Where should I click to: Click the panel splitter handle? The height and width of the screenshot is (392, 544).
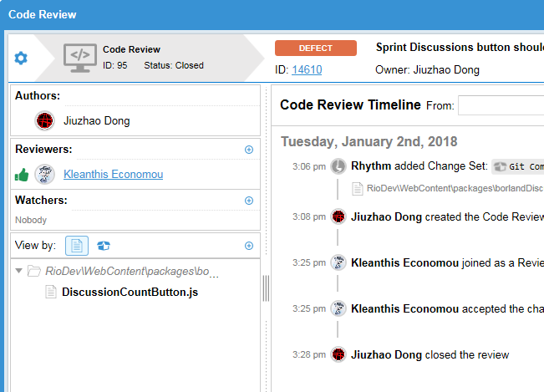(267, 288)
